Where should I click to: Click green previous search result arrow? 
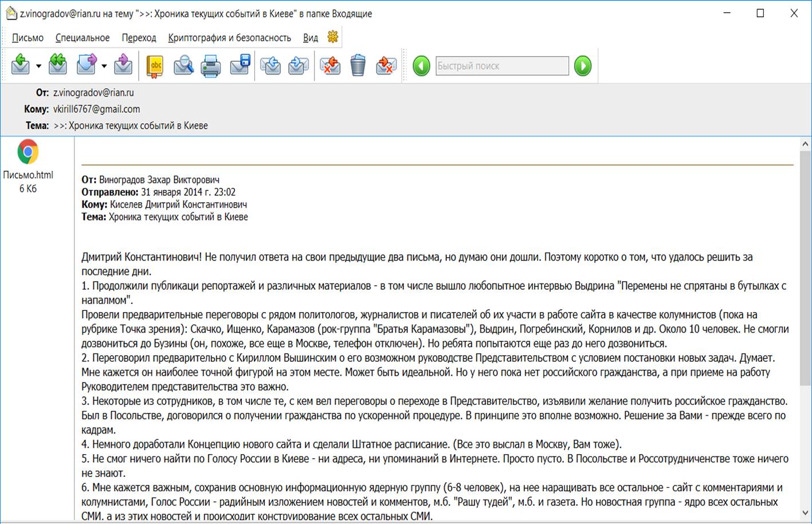point(421,66)
